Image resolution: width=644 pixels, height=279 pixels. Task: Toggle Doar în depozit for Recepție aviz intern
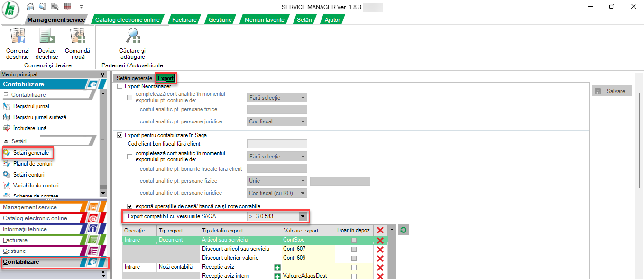point(354,276)
